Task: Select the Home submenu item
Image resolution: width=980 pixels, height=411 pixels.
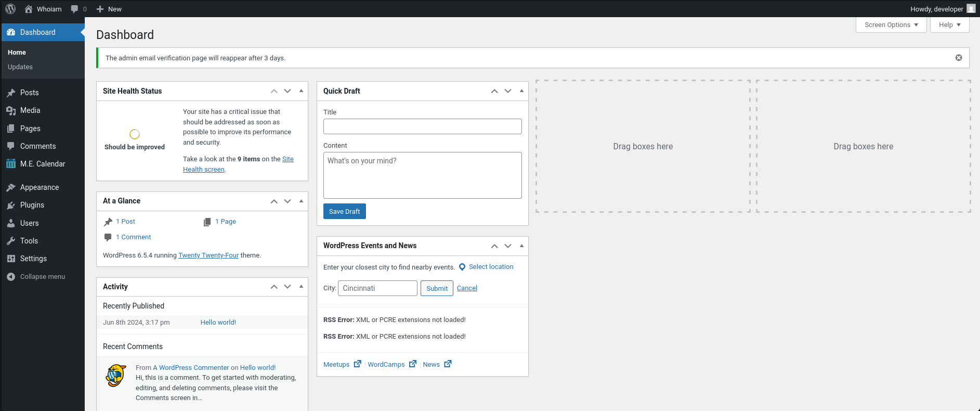Action: pyautogui.click(x=17, y=53)
